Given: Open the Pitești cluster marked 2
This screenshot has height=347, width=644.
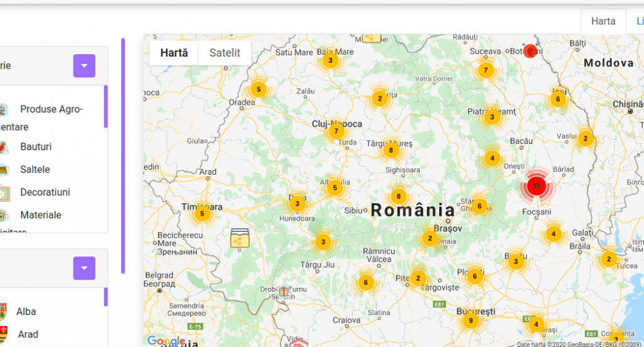Looking at the screenshot, I should click(x=418, y=278).
